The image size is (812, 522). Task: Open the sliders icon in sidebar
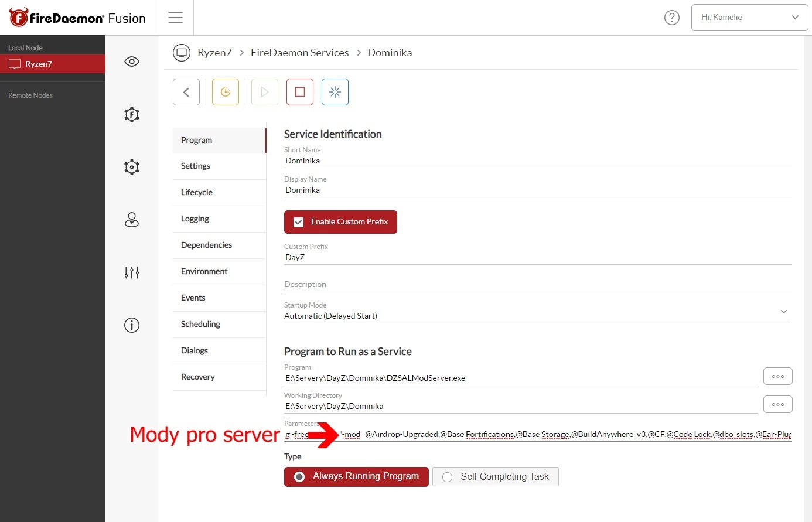(132, 272)
